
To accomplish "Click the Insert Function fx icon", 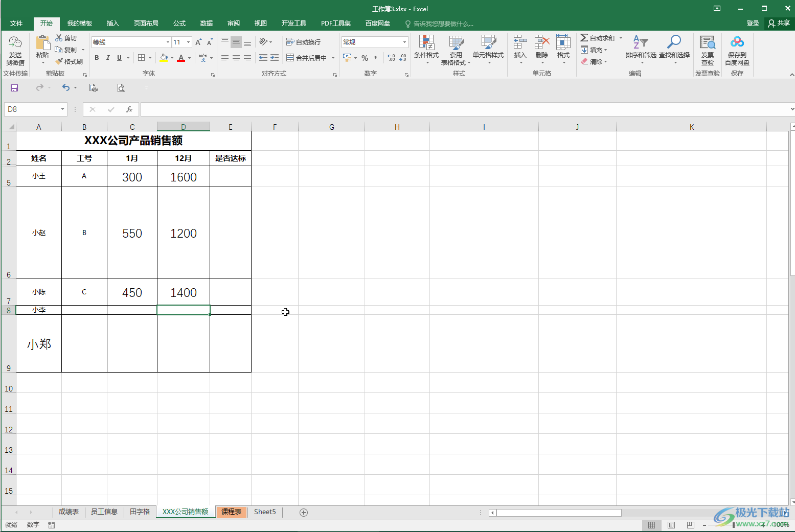I will 129,109.
